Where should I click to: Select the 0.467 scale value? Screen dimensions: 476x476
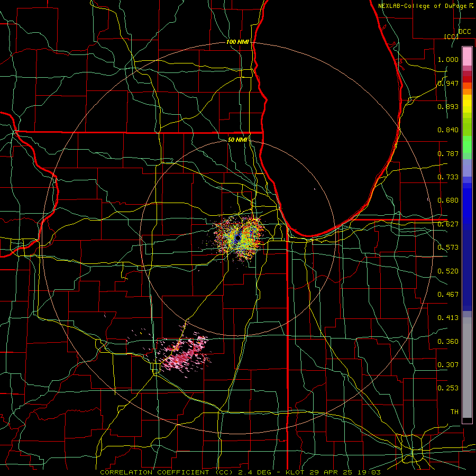448,295
